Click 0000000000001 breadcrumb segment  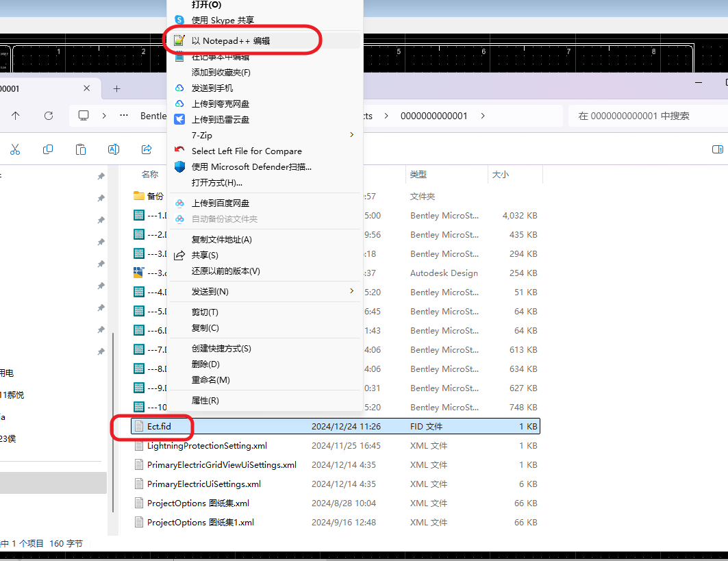[x=434, y=116]
